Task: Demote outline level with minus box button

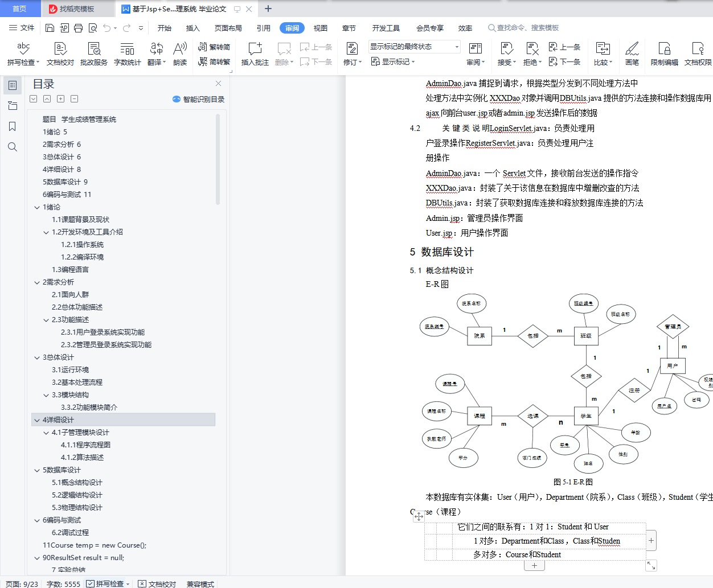Action: [x=75, y=98]
